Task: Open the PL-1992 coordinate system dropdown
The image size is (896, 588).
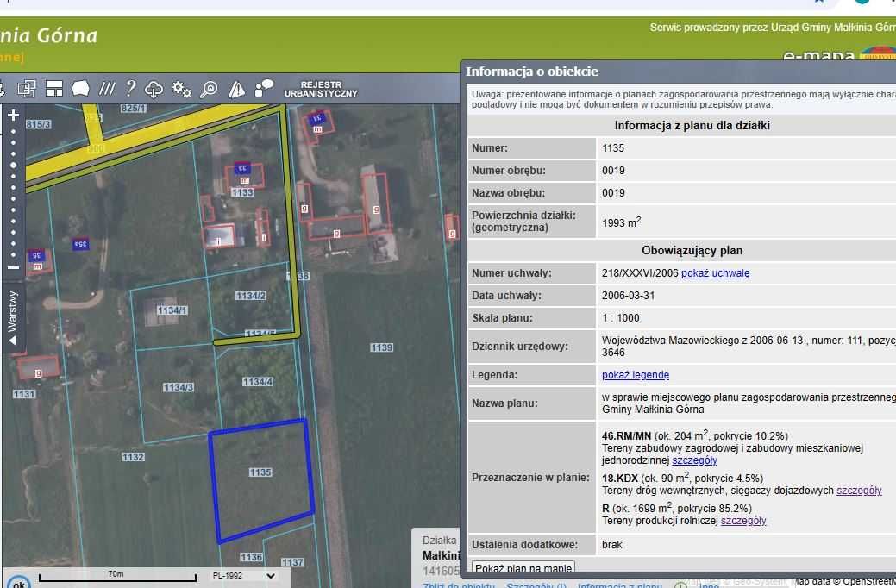Action: point(243,576)
